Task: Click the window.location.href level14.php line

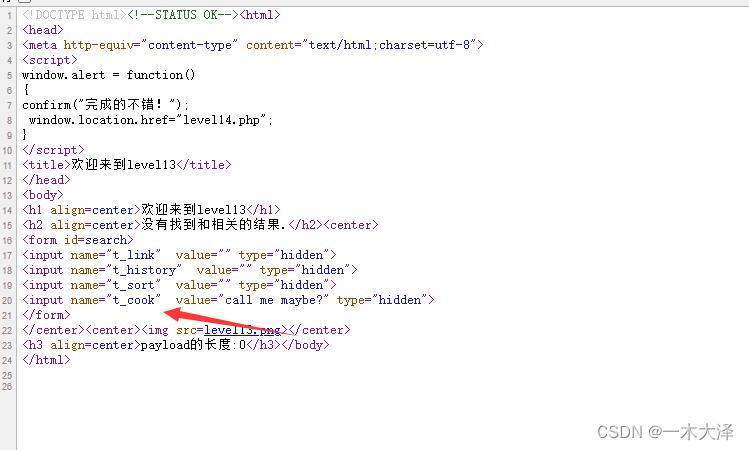Action: point(150,120)
